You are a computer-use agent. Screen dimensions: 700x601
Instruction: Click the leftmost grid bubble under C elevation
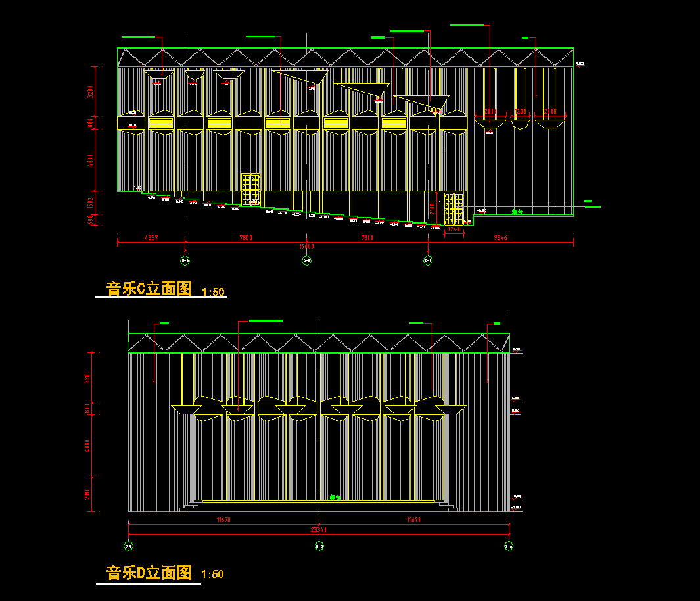185,261
